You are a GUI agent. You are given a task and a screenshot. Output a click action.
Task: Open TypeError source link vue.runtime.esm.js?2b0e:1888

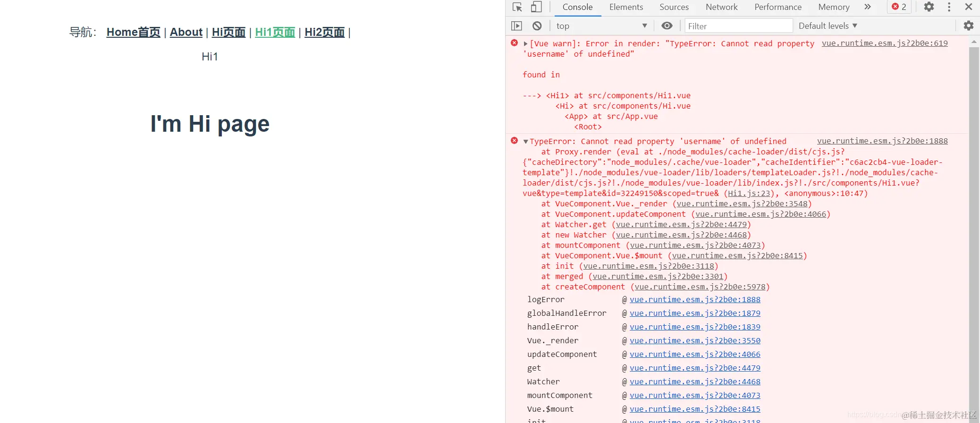tap(882, 141)
